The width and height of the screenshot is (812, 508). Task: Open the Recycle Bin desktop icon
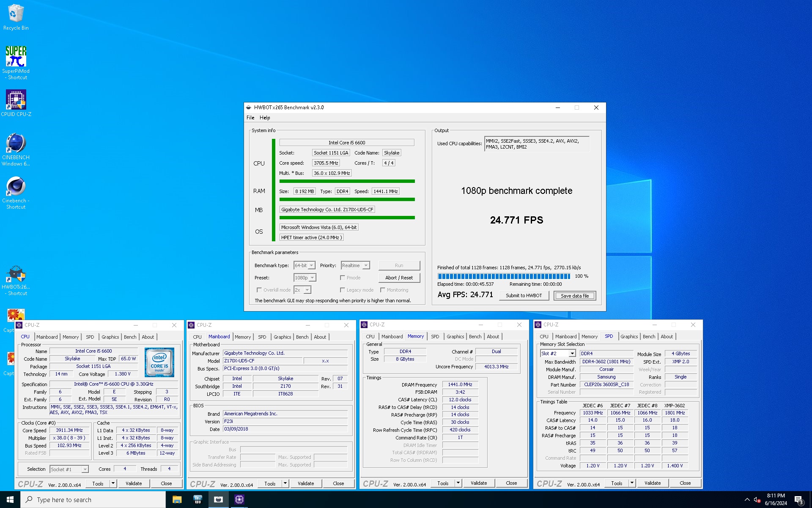click(16, 17)
